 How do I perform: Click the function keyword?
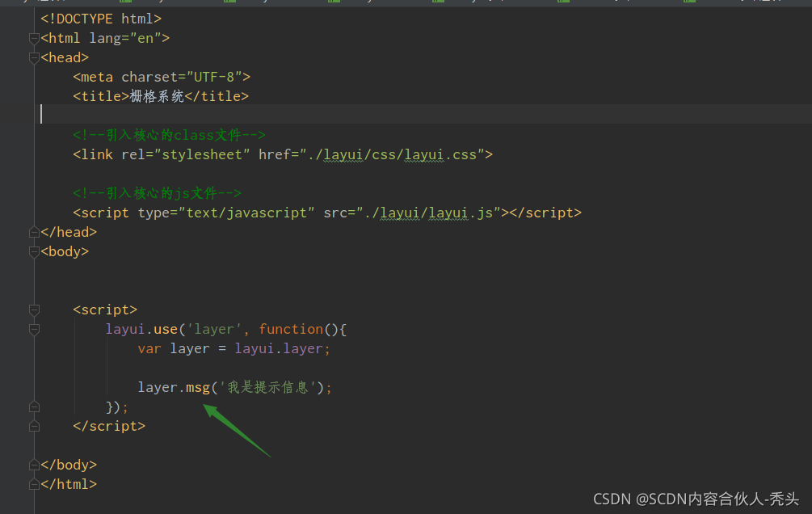pos(291,330)
